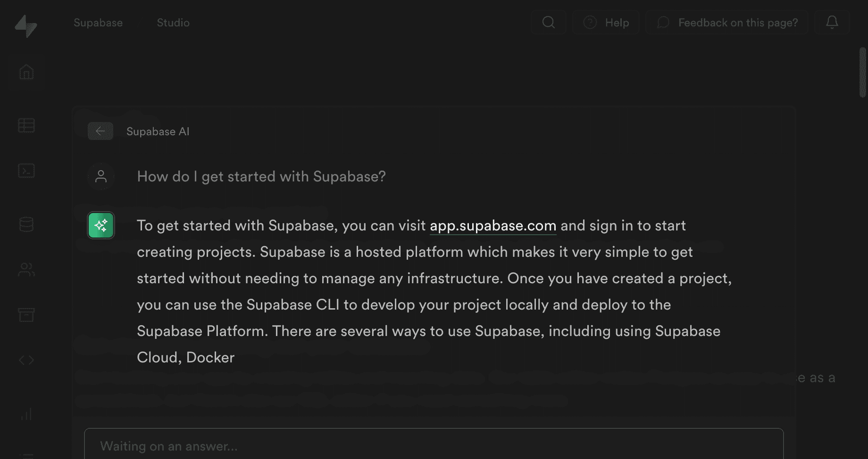Open the Table Editor sidebar icon
The image size is (868, 459).
[x=26, y=125]
